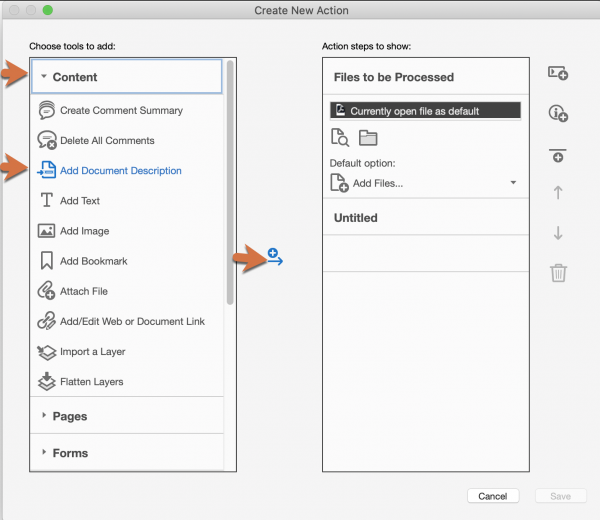Select Attach File label
Screen dimensions: 600x520
(84, 291)
